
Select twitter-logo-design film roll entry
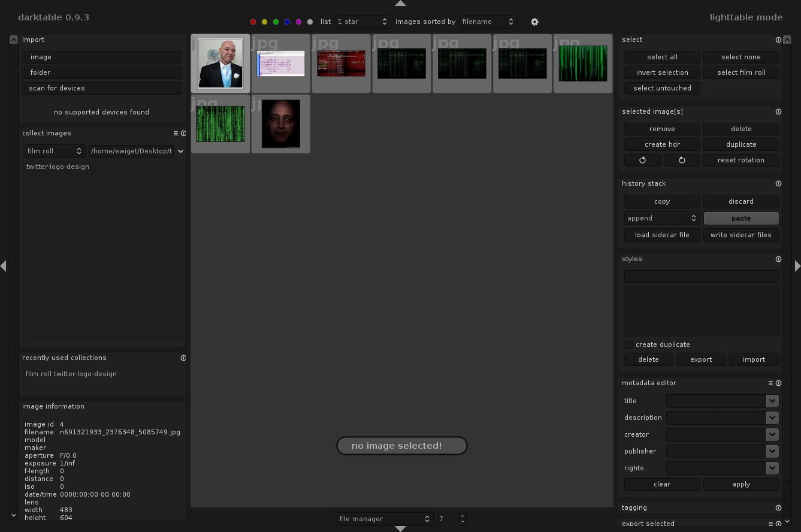pyautogui.click(x=58, y=167)
